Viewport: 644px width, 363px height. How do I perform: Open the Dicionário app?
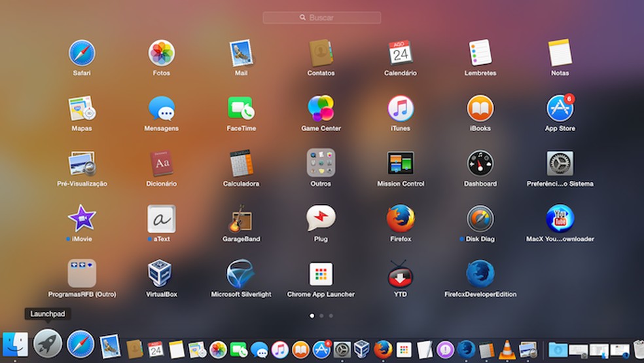162,164
